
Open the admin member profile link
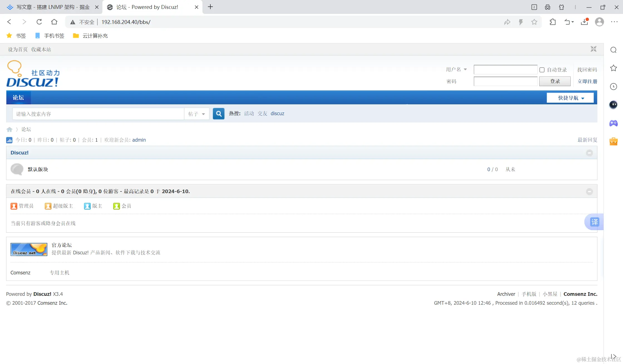[139, 140]
